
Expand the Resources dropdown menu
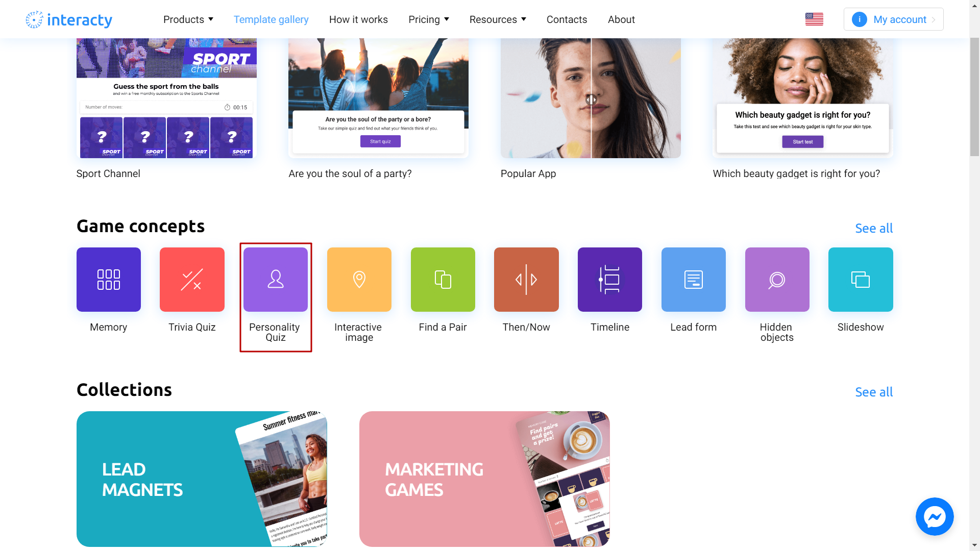(496, 19)
